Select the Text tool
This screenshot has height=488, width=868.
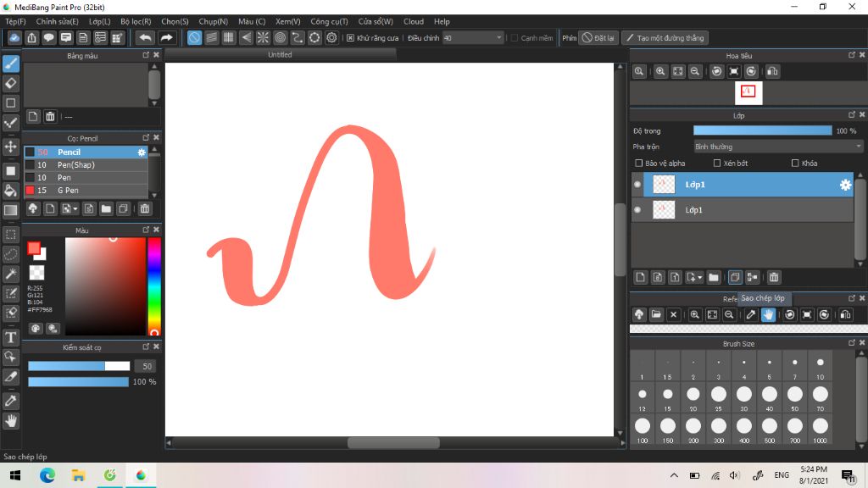pos(10,337)
